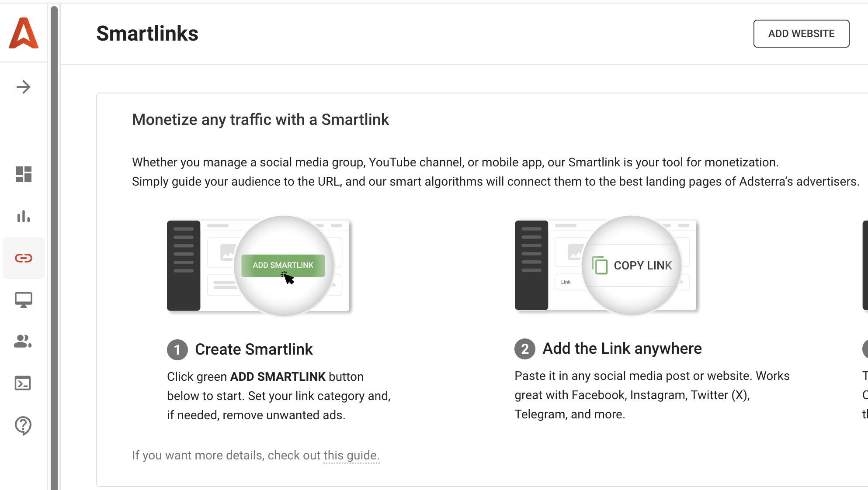Viewport: 868px width, 490px height.
Task: Click the "Add the Link anywhere" title
Action: (x=622, y=349)
